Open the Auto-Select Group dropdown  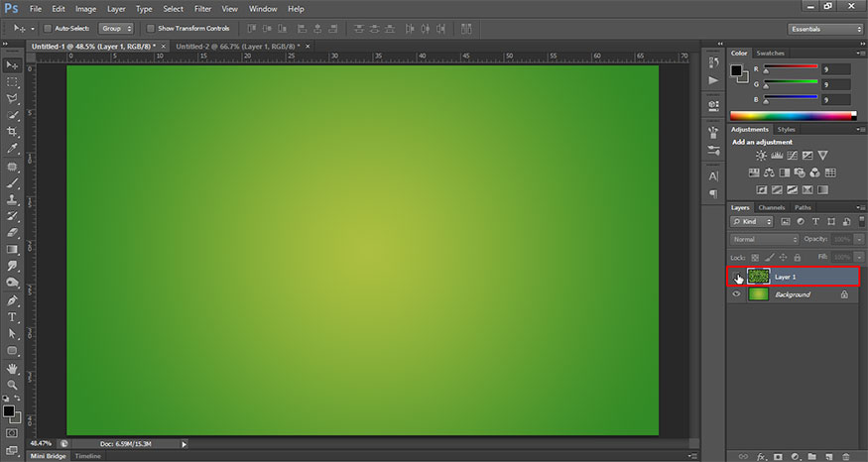[x=116, y=29]
